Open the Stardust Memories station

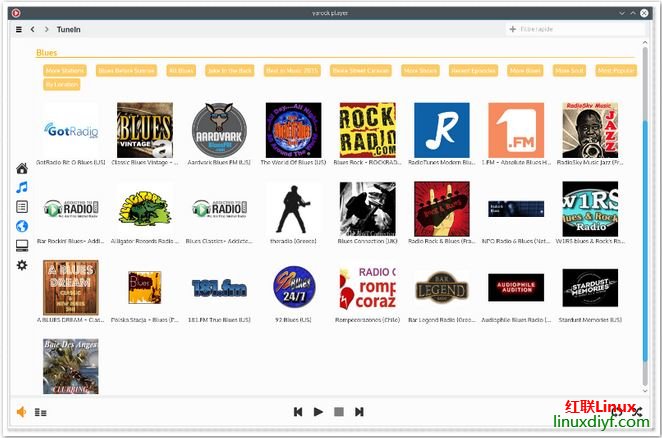(590, 288)
